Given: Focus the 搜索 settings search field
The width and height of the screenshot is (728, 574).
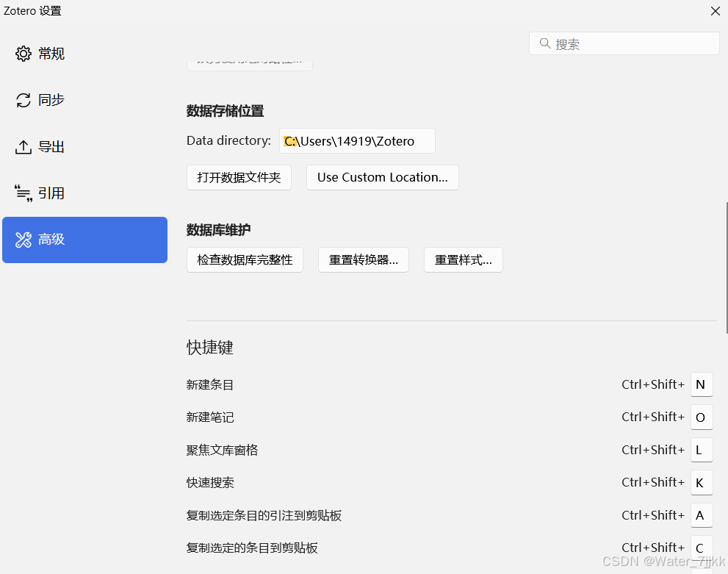Looking at the screenshot, I should (x=624, y=43).
